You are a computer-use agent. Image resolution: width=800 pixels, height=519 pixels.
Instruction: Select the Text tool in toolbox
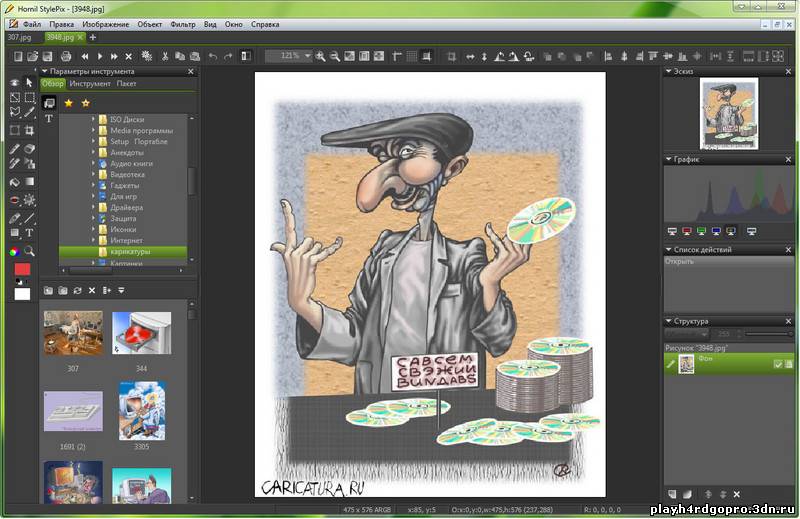click(x=30, y=233)
